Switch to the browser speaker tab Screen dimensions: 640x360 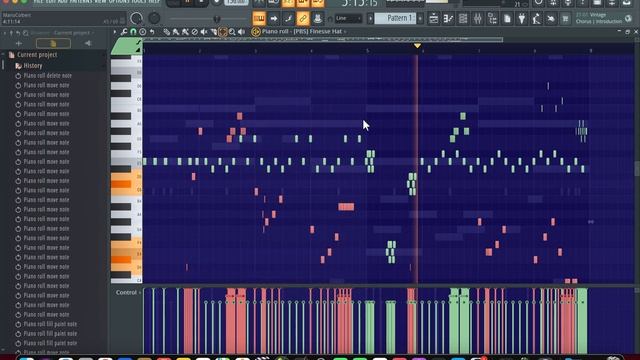(88, 43)
